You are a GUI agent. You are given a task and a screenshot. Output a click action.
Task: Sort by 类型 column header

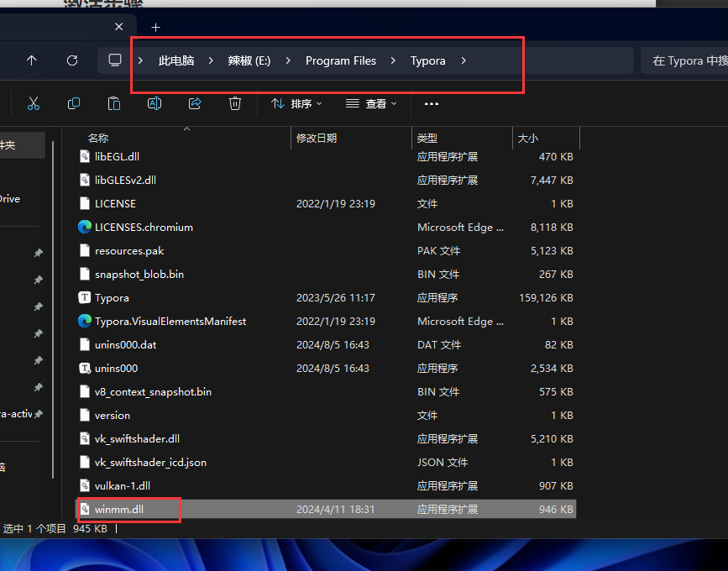pyautogui.click(x=427, y=138)
